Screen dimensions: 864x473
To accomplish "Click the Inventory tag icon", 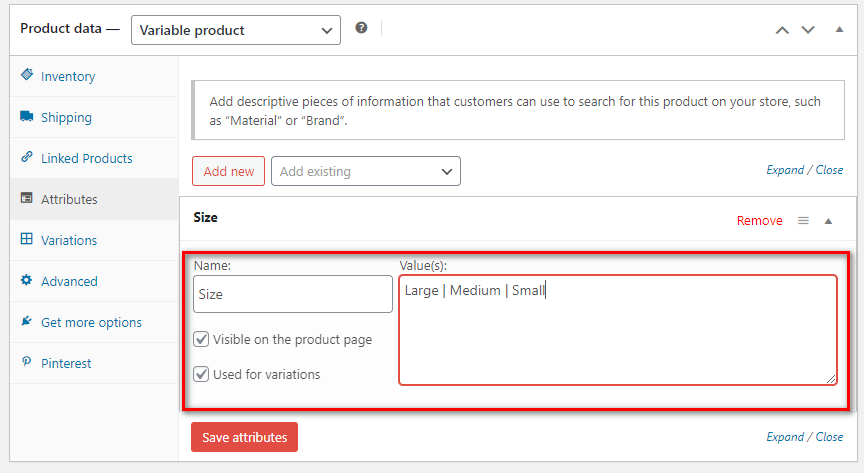I will [x=26, y=74].
